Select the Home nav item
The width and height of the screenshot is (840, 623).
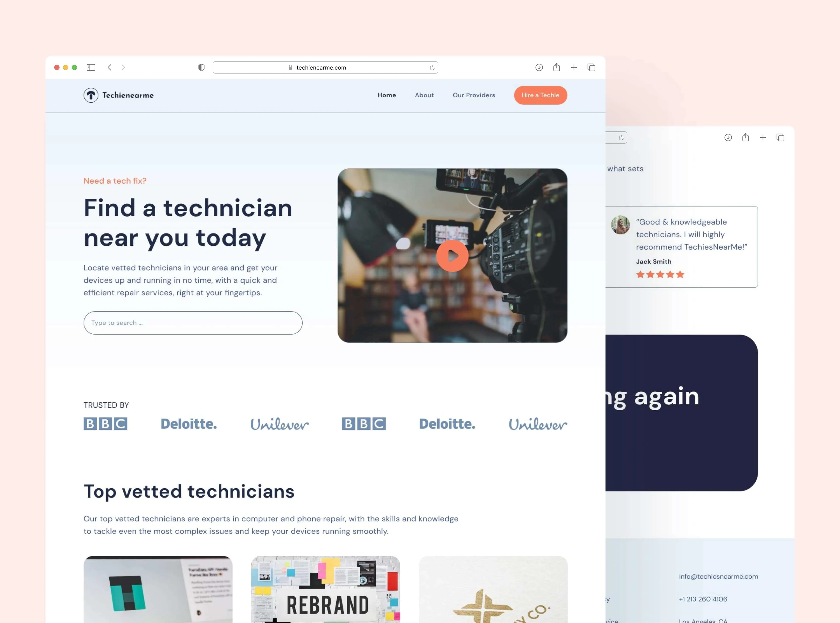pyautogui.click(x=387, y=95)
